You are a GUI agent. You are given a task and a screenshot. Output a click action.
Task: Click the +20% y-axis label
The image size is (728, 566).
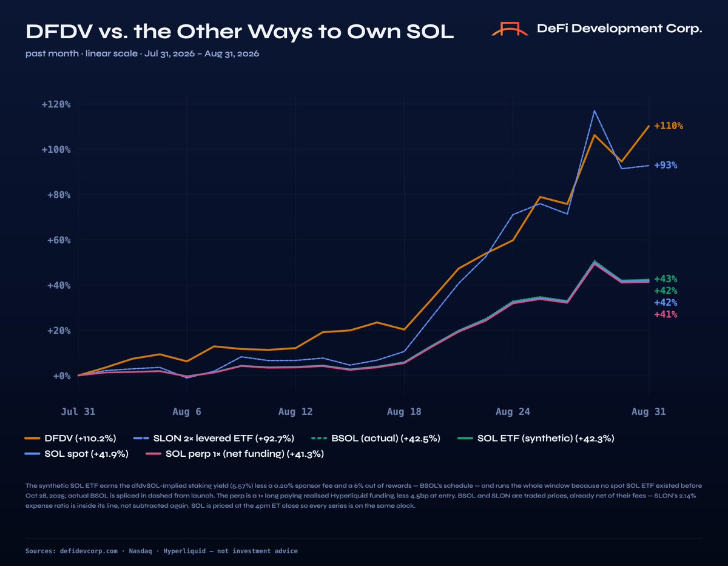tap(58, 331)
